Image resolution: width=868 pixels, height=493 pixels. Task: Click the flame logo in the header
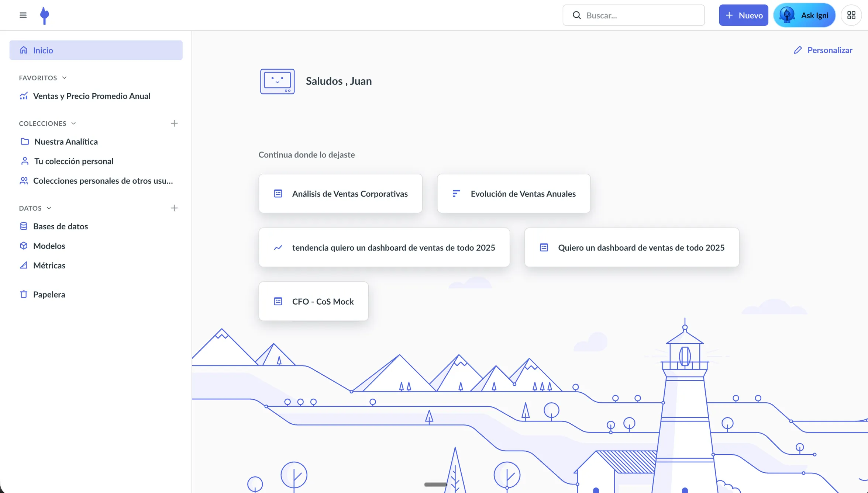(44, 15)
